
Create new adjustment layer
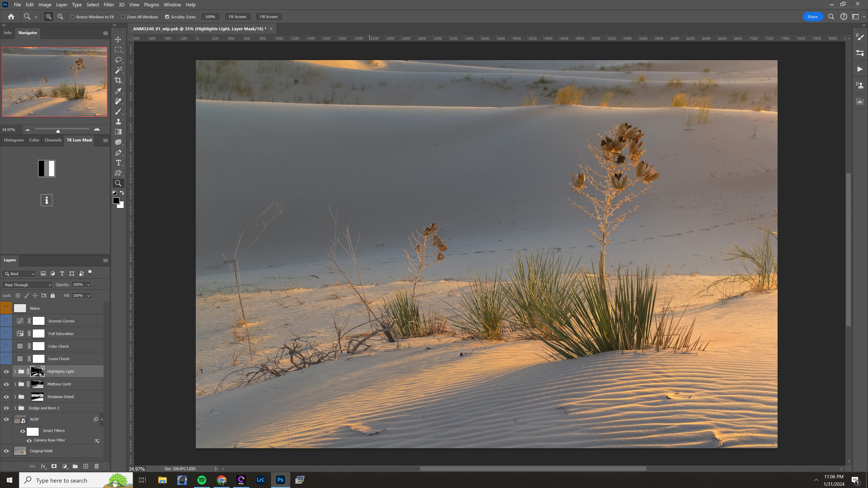(65, 466)
